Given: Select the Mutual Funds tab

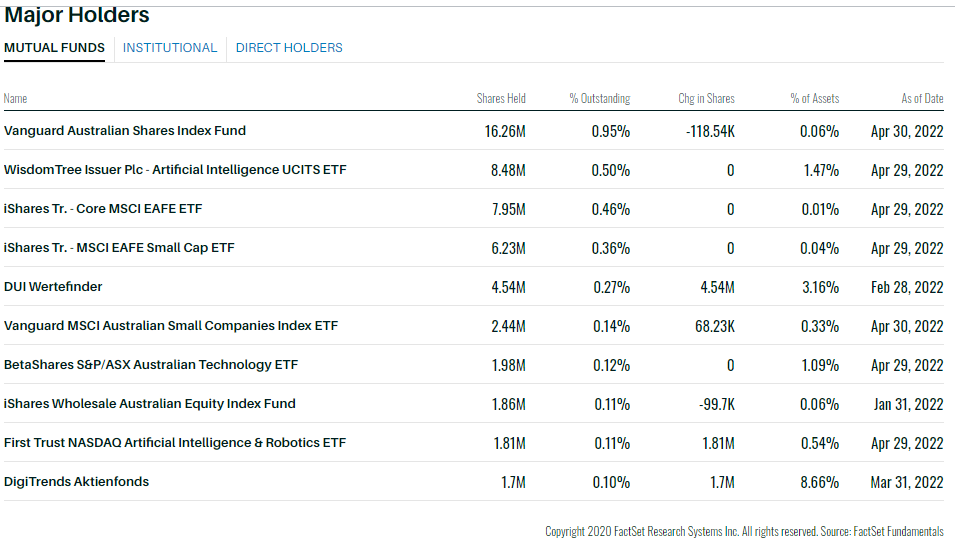Looking at the screenshot, I should click(x=54, y=48).
